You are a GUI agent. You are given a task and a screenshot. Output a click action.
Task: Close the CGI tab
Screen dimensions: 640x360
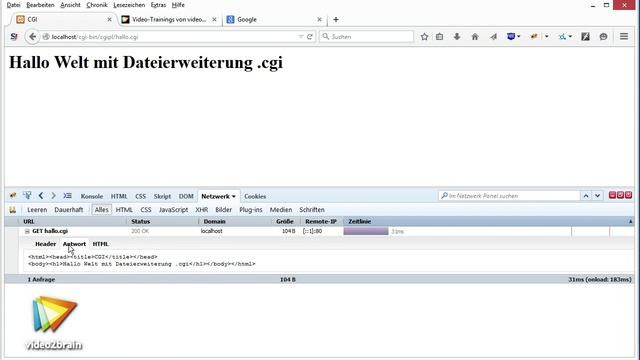109,20
